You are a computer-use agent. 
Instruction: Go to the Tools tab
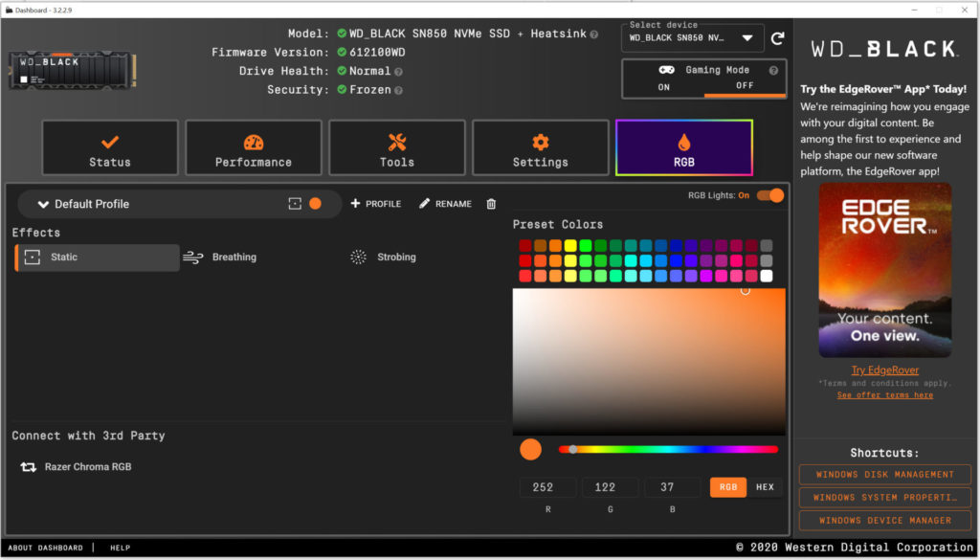[x=397, y=148]
